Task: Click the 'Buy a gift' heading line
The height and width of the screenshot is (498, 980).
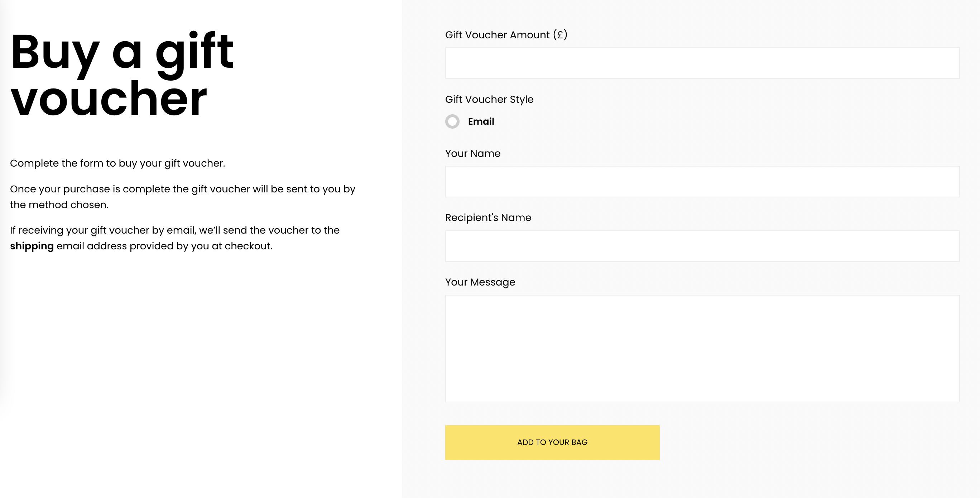Action: pos(122,51)
